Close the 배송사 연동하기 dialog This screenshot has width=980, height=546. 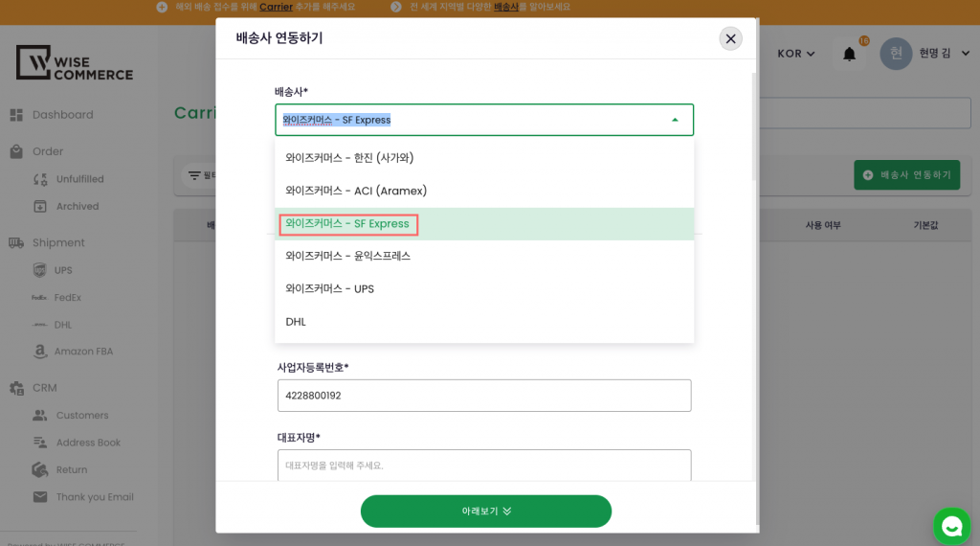(730, 38)
